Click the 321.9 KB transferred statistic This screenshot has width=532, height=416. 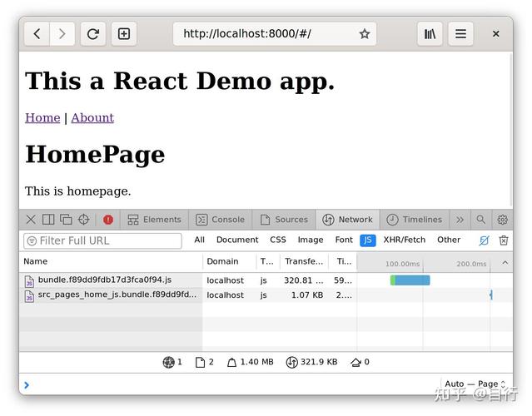[312, 363]
